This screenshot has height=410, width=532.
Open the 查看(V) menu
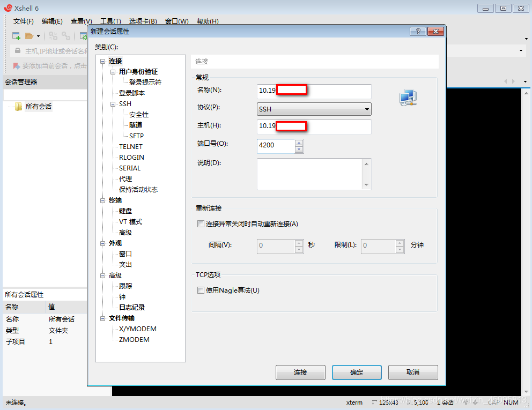pyautogui.click(x=81, y=21)
